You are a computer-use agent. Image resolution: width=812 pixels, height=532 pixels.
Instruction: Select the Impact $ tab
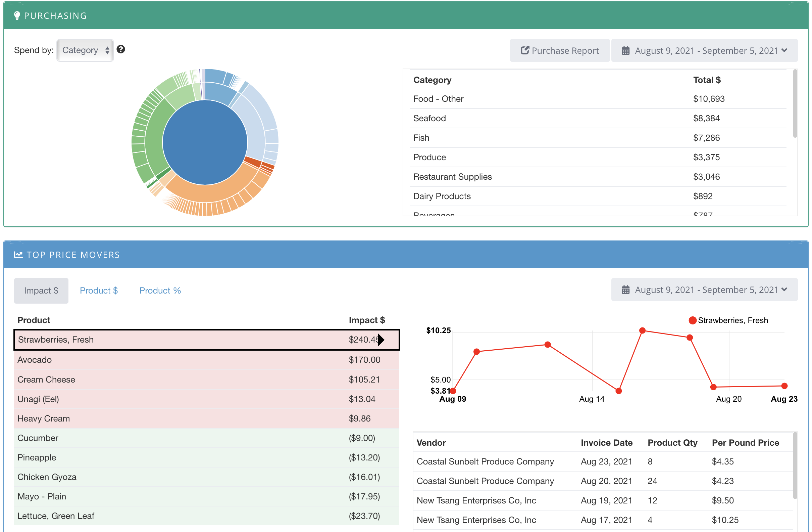point(41,291)
